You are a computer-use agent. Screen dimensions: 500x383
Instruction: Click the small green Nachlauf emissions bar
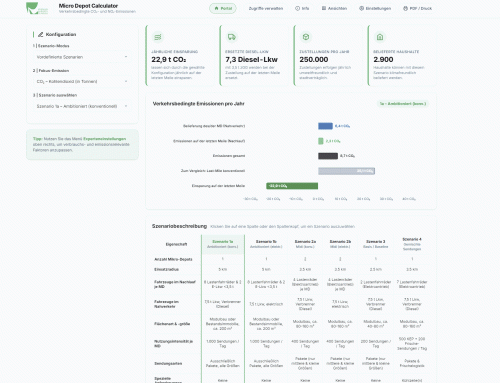coord(321,141)
